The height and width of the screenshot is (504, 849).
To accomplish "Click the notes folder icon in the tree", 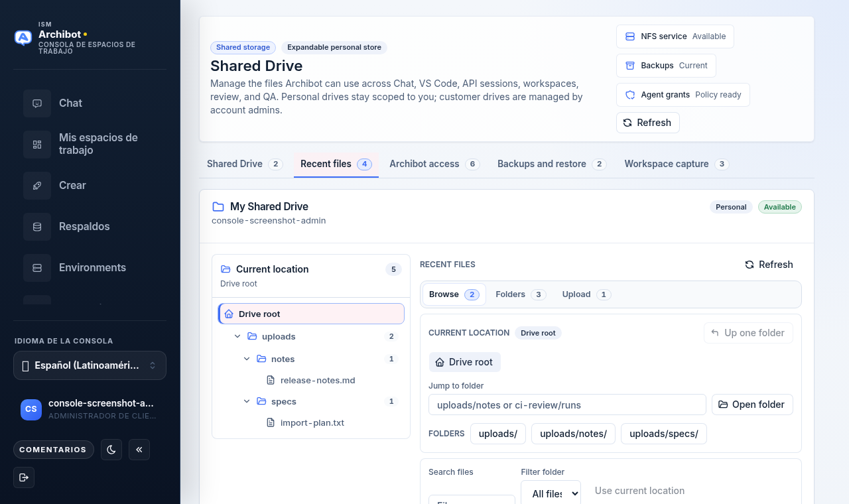I will (261, 359).
